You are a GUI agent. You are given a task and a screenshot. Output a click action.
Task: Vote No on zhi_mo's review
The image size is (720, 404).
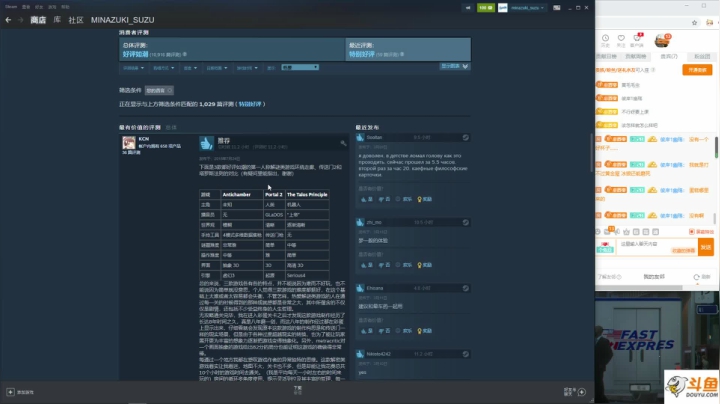[x=384, y=265]
